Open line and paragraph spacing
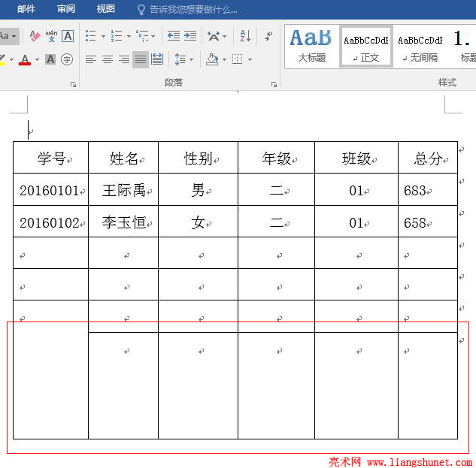The width and height of the screenshot is (476, 468). [x=180, y=59]
